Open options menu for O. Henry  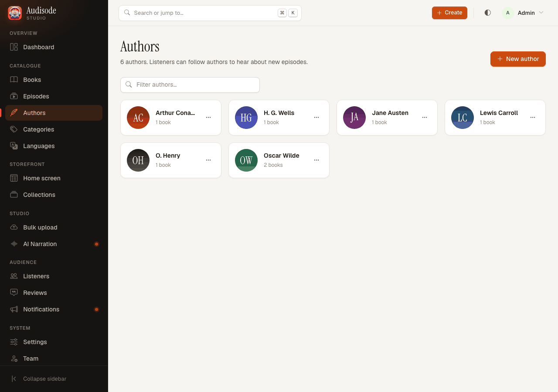[208, 160]
